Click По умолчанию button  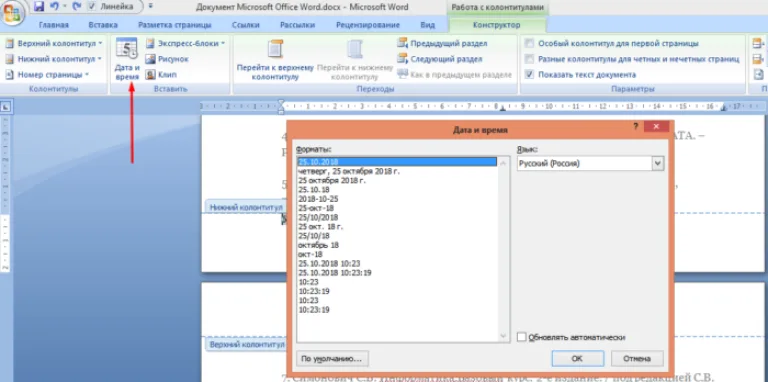(x=332, y=358)
